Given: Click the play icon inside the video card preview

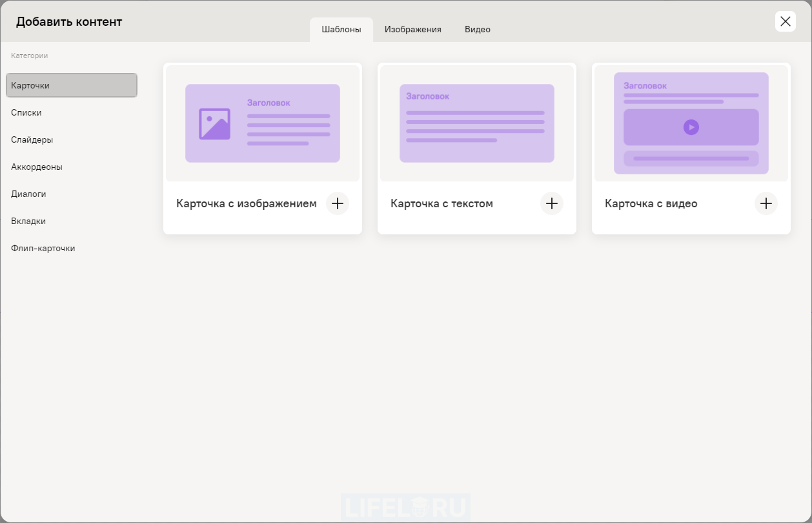Looking at the screenshot, I should pyautogui.click(x=691, y=127).
